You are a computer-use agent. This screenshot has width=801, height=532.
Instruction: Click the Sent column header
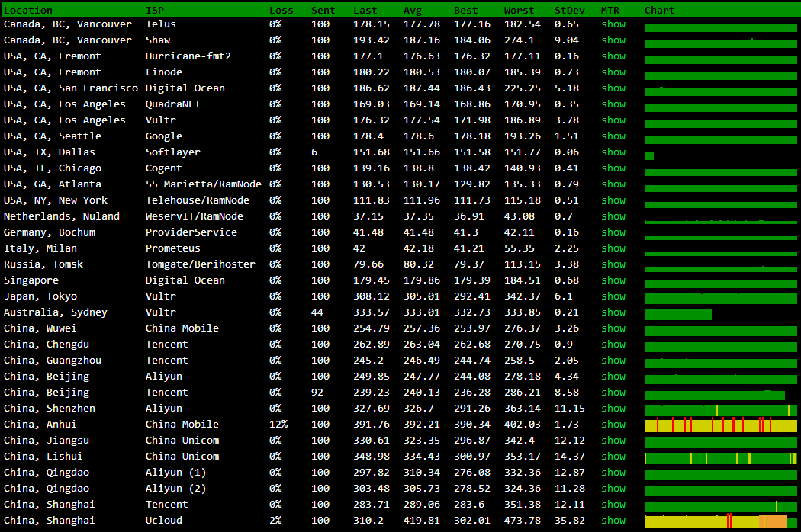(x=323, y=10)
